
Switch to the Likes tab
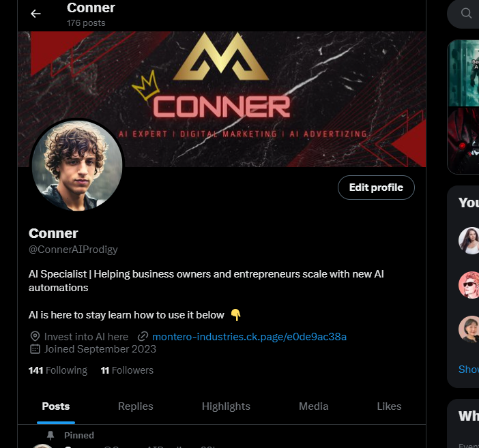pos(389,406)
